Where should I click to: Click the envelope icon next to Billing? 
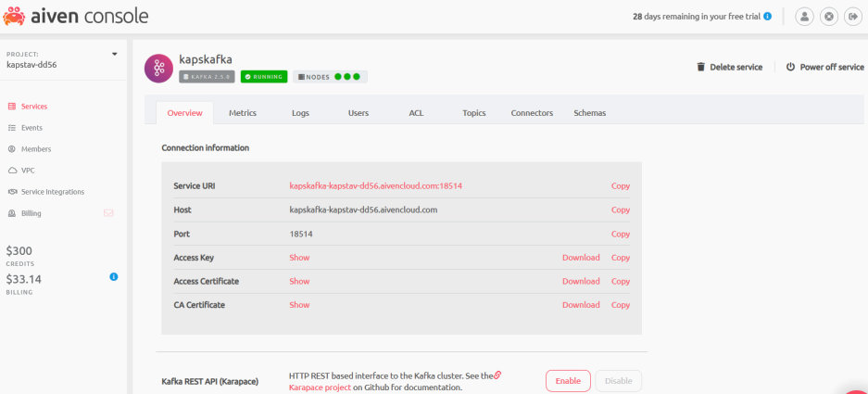point(108,213)
